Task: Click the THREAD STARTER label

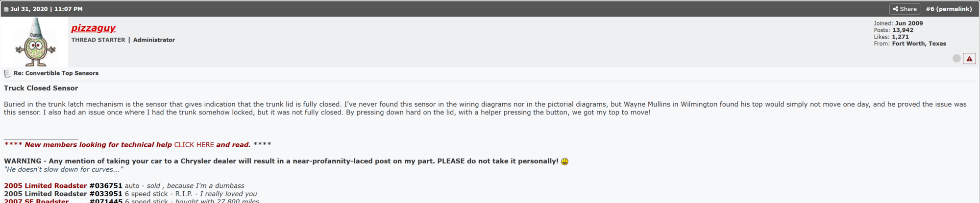Action: point(98,40)
